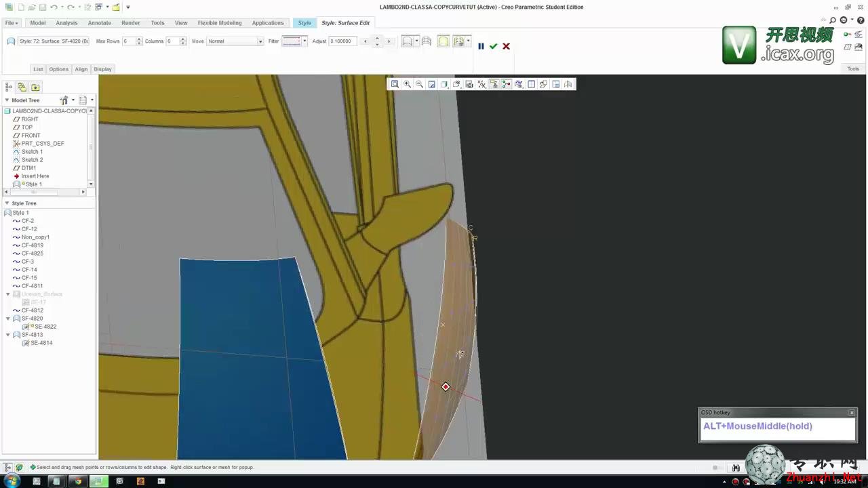Select Sketch 2 in Model Tree

coord(32,160)
